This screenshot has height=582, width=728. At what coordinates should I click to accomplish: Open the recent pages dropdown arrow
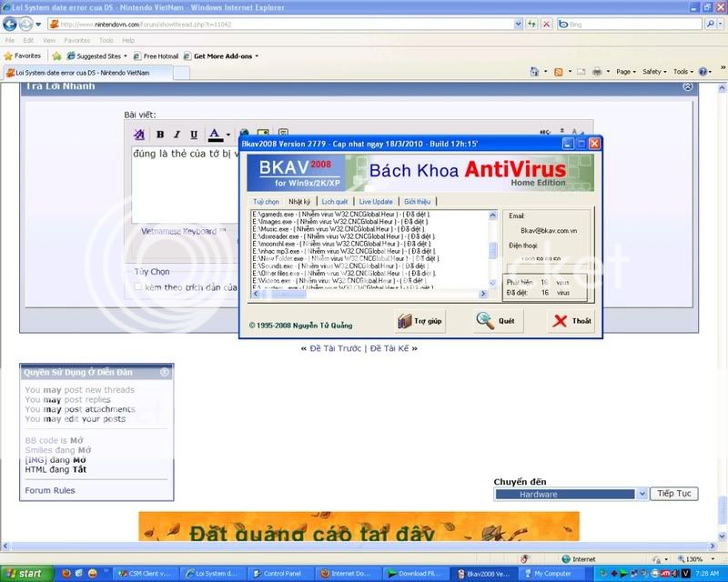coord(38,25)
